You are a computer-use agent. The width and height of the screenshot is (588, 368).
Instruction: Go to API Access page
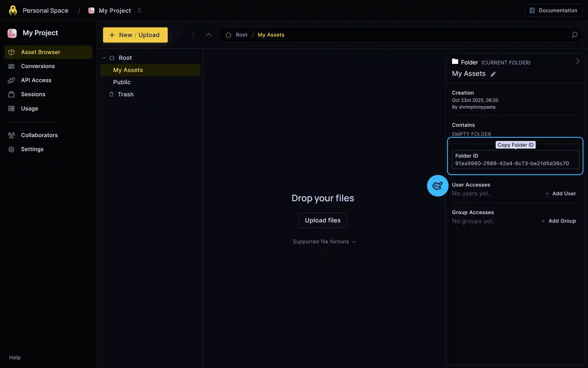pos(36,80)
